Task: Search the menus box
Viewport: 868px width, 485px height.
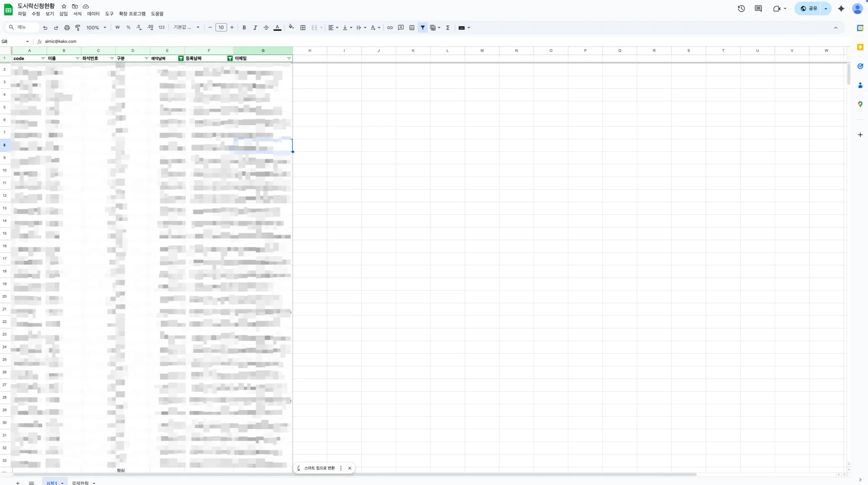Action: click(x=23, y=28)
